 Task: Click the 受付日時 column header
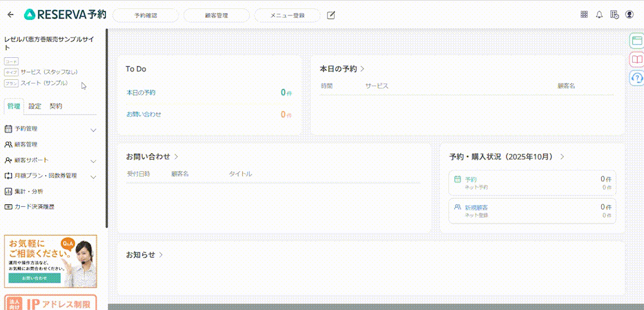pyautogui.click(x=138, y=174)
